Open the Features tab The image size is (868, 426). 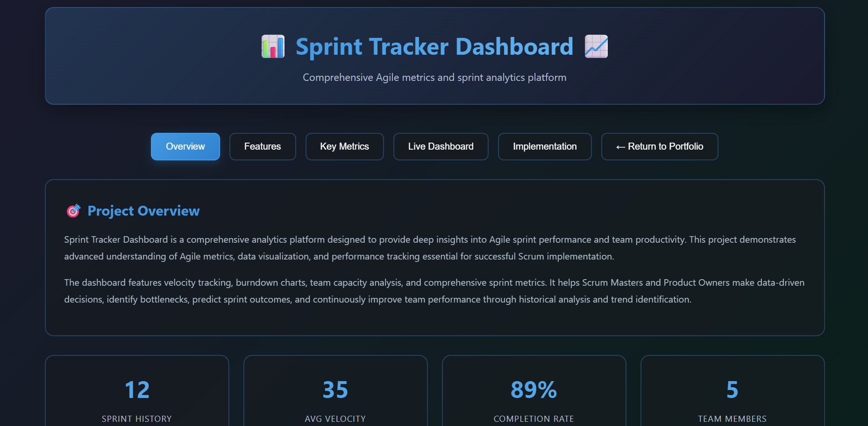coord(262,146)
